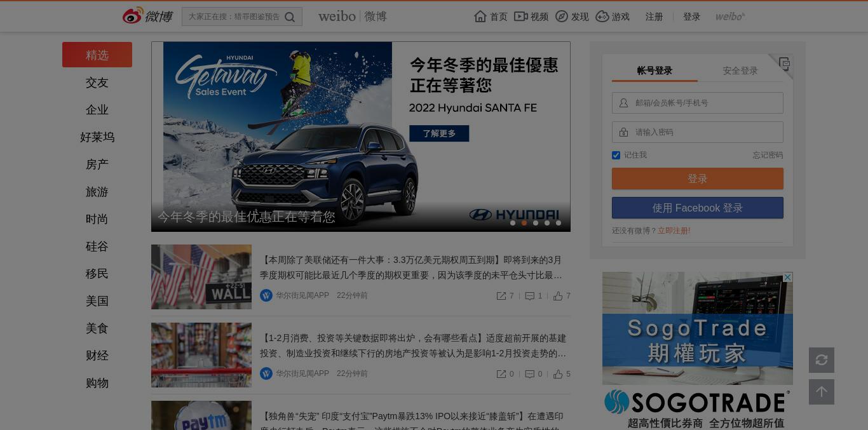Click the QR code login corner icon

pyautogui.click(x=784, y=64)
